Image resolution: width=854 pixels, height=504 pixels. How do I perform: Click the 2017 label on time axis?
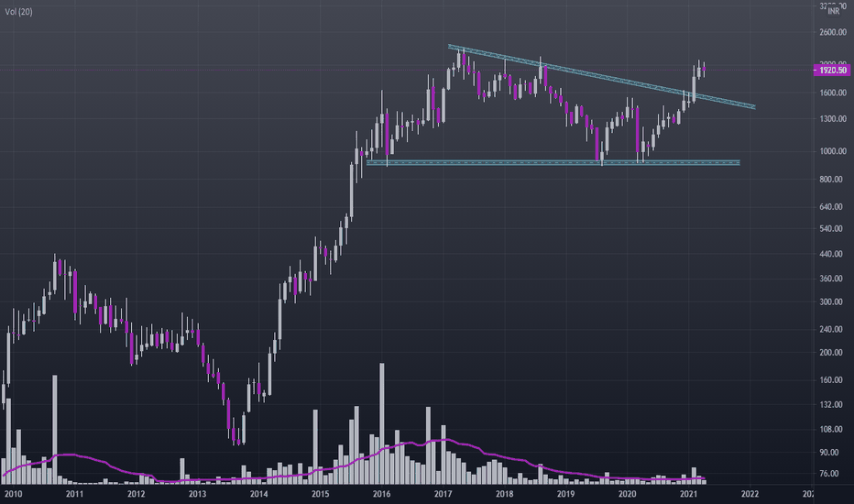point(443,494)
